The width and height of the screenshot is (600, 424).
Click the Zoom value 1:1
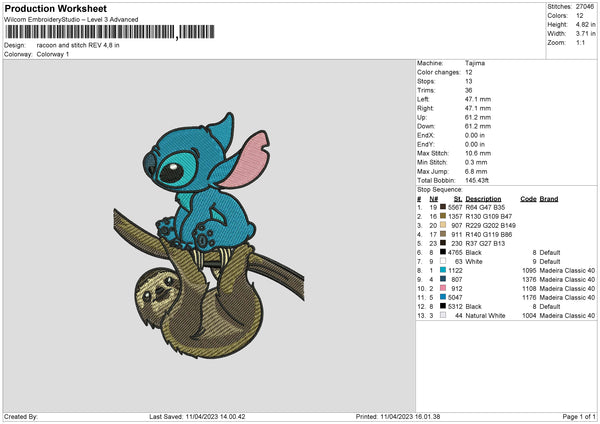click(580, 42)
